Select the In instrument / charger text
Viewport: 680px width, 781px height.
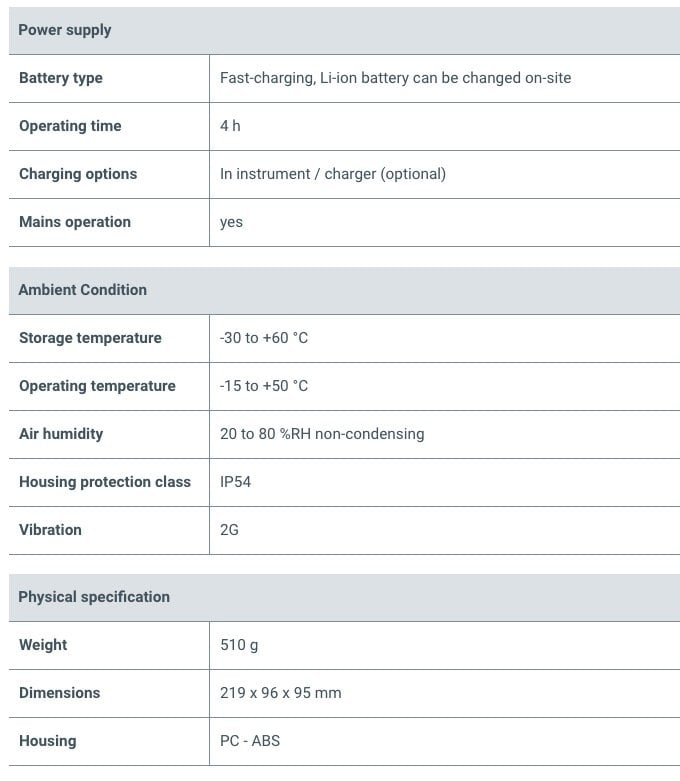point(332,174)
